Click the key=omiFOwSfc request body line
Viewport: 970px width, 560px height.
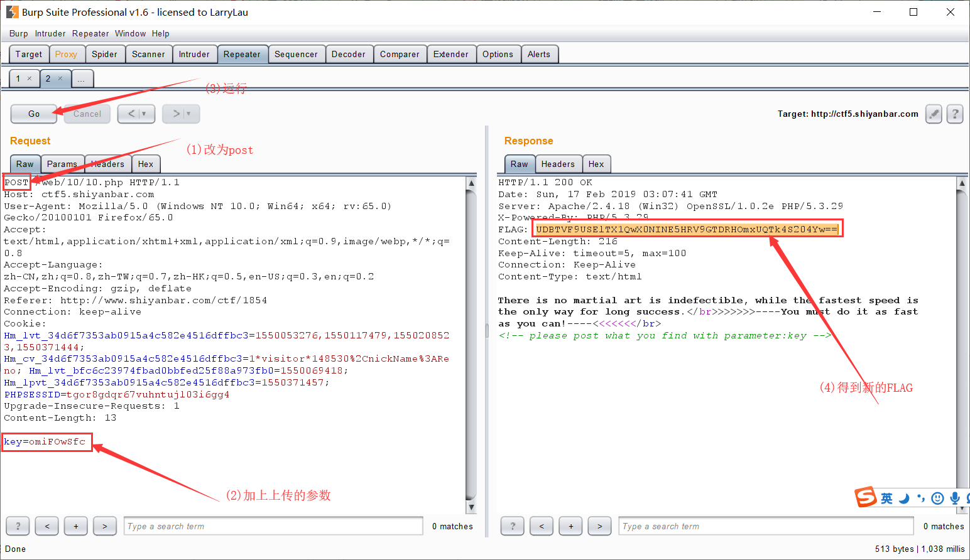[45, 442]
